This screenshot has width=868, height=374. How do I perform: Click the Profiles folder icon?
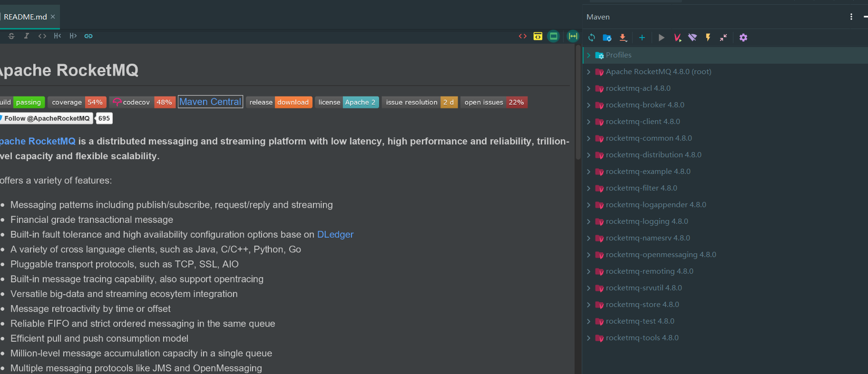point(599,55)
